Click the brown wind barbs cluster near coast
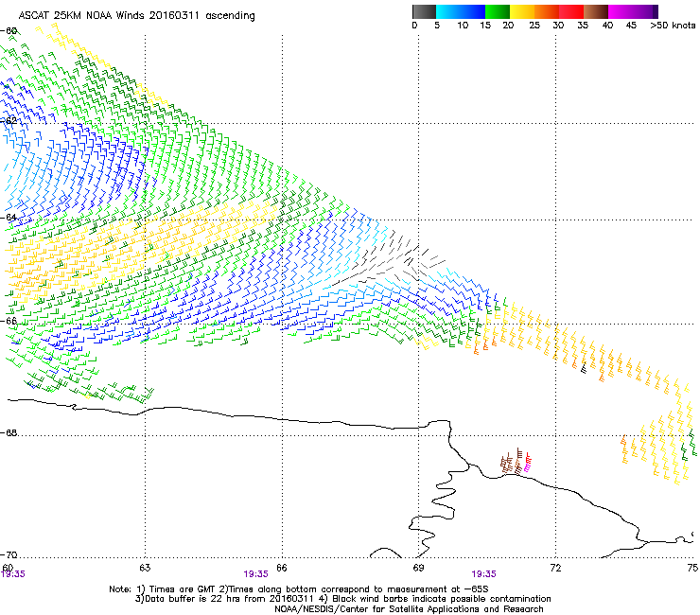 [512, 462]
